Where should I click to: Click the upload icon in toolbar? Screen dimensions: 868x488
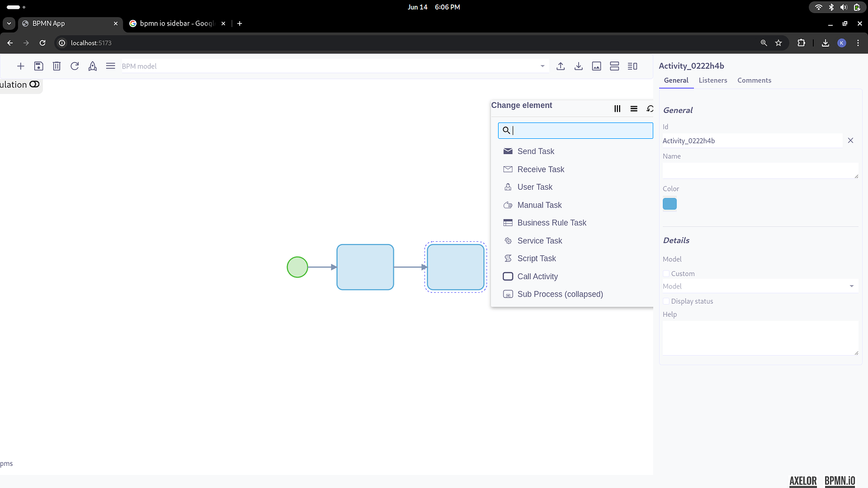(561, 66)
